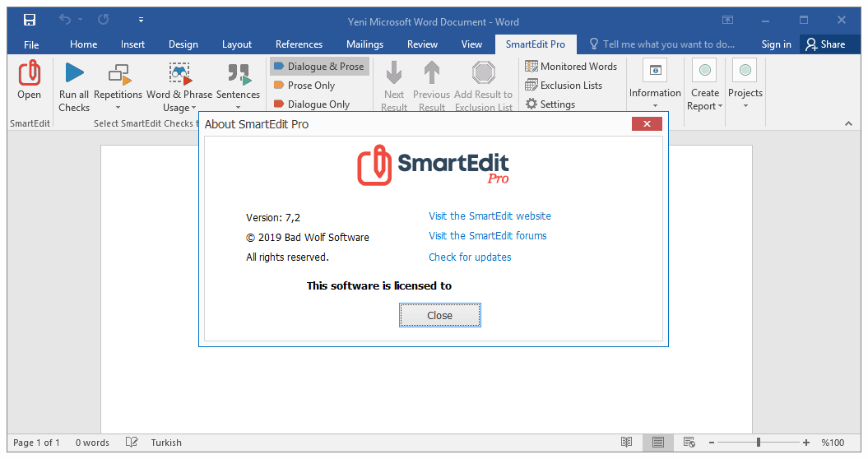Image resolution: width=868 pixels, height=459 pixels.
Task: Click Visit the SmartEdit forums link
Action: pyautogui.click(x=488, y=236)
